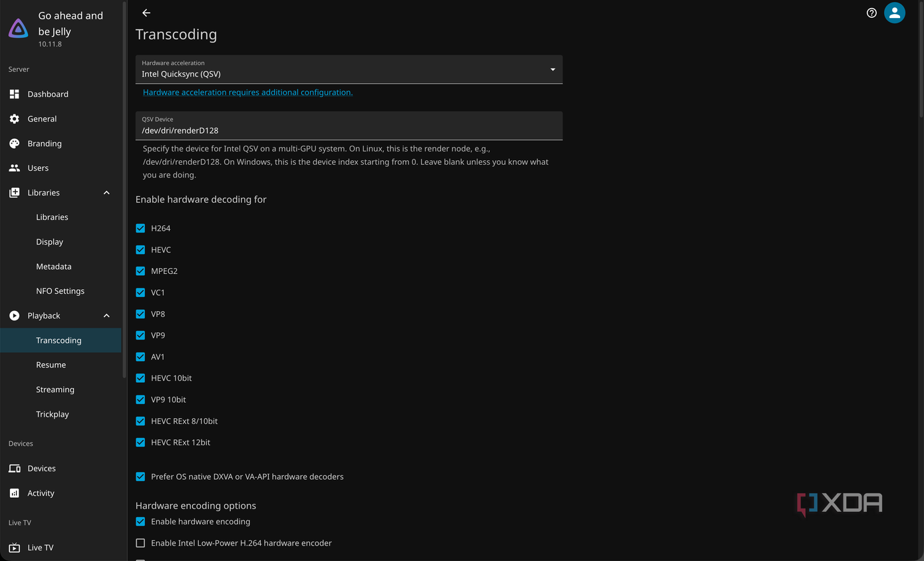Click the back arrow above Transcoding
Viewport: 924px width, 561px height.
(x=146, y=13)
